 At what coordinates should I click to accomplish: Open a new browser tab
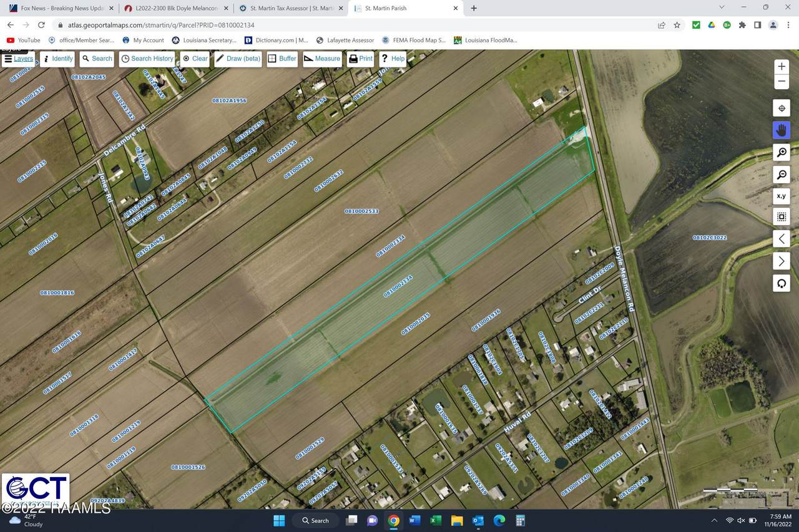(x=474, y=8)
